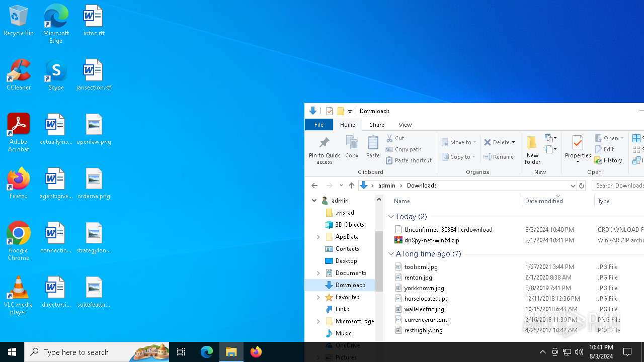Select orderna.png desktop file
Image resolution: width=644 pixels, height=362 pixels.
[x=94, y=184]
